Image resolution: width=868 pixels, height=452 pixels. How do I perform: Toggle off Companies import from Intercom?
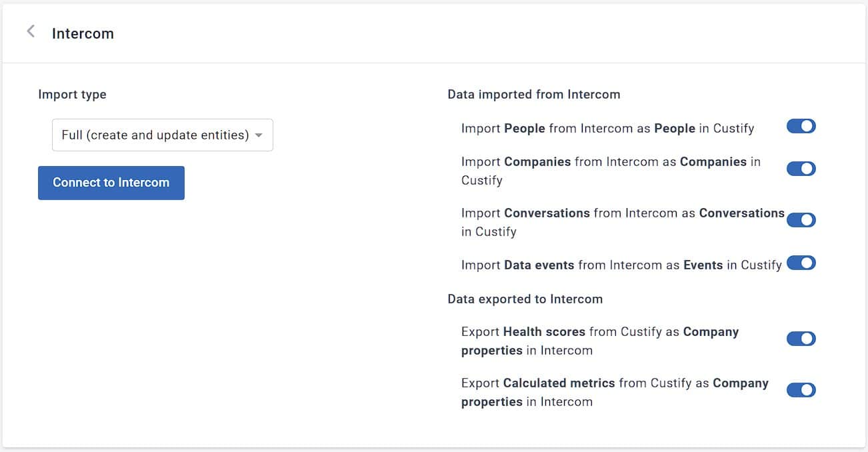pyautogui.click(x=801, y=169)
